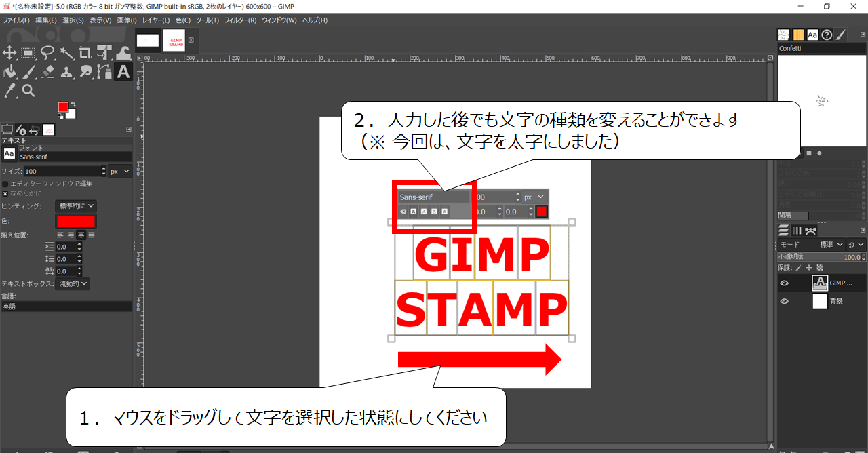Select the Smudge tool
Image resolution: width=868 pixels, height=453 pixels.
tap(85, 71)
